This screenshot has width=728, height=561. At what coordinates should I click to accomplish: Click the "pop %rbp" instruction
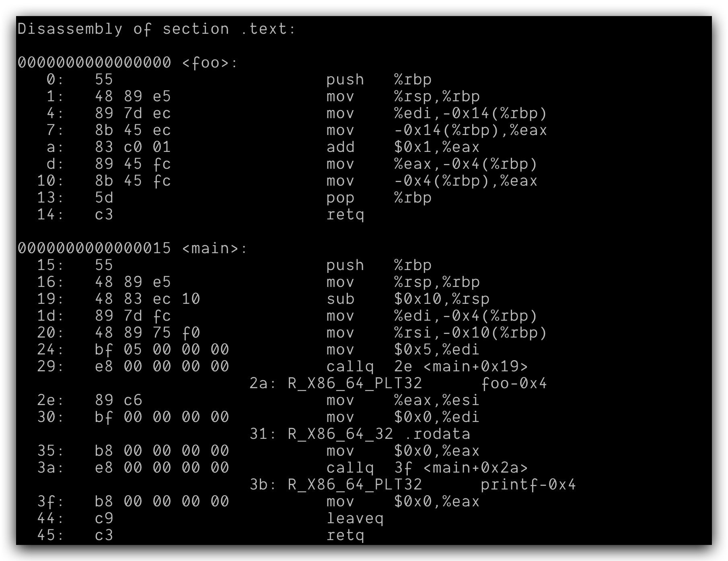click(378, 198)
